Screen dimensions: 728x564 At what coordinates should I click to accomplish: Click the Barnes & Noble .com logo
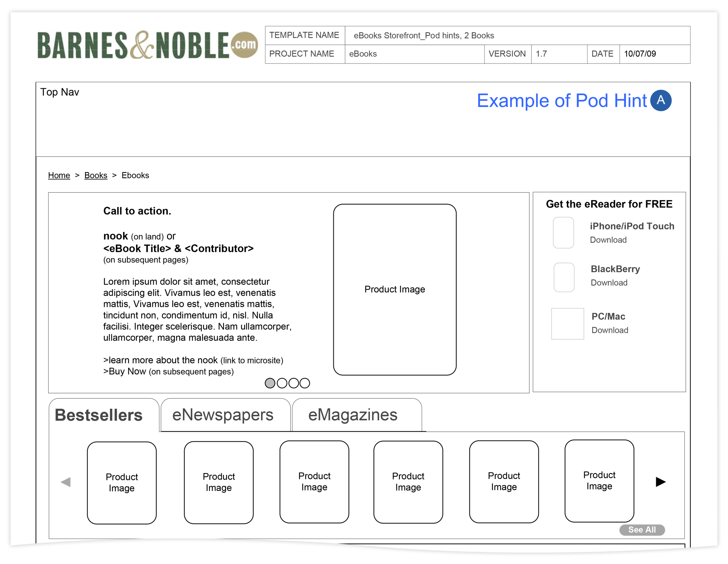click(x=148, y=45)
